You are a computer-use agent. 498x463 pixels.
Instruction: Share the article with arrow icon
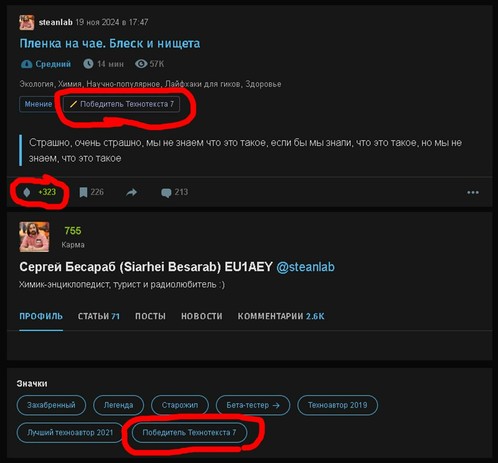tap(132, 192)
